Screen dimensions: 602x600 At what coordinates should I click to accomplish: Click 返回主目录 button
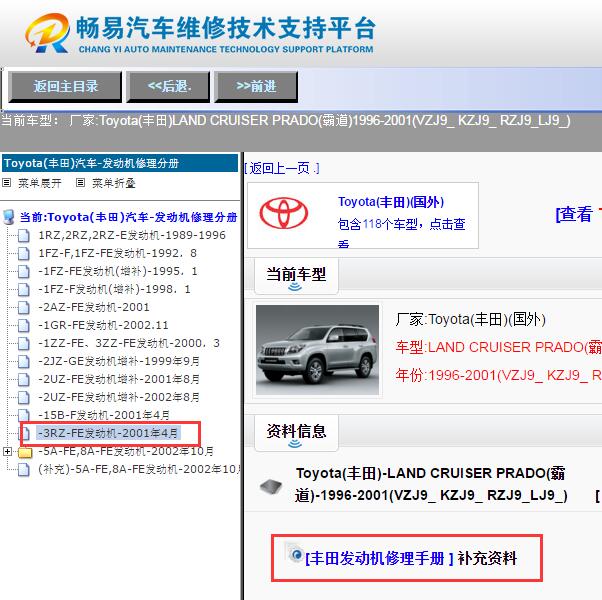click(65, 86)
